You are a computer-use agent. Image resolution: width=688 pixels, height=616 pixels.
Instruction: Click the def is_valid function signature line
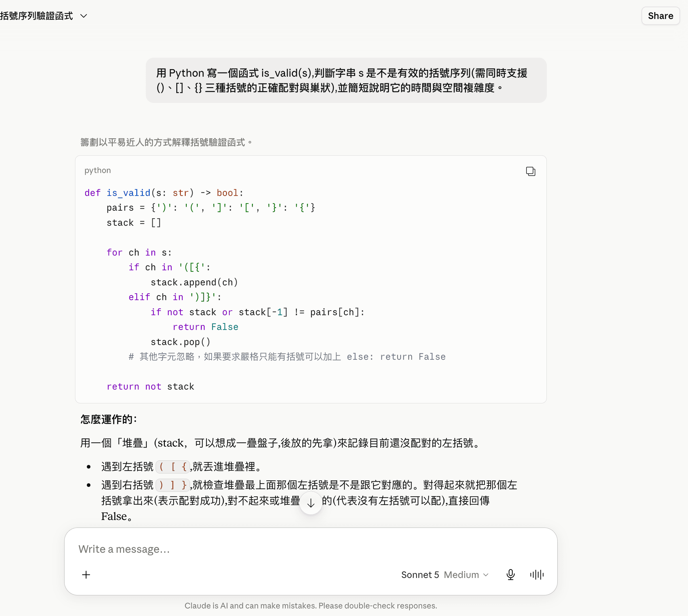(164, 193)
